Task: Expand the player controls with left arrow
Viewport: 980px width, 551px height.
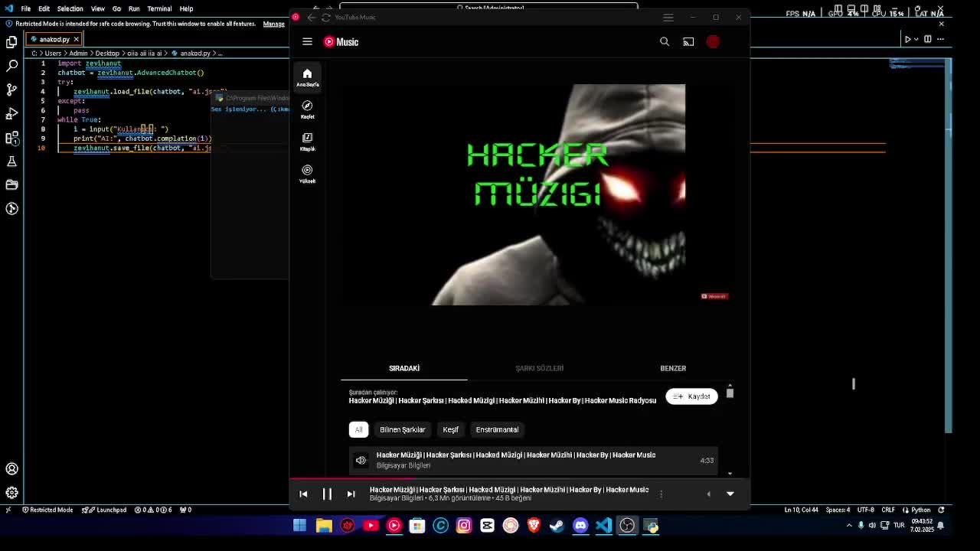Action: (708, 494)
